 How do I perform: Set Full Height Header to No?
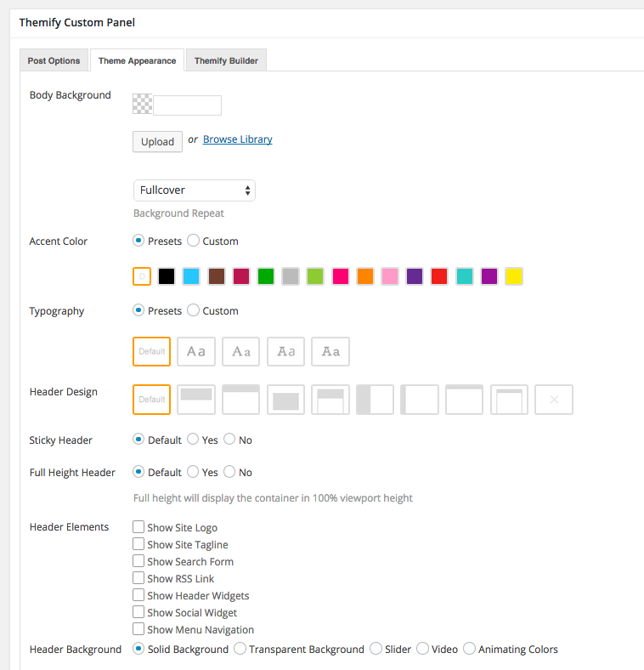coord(229,471)
